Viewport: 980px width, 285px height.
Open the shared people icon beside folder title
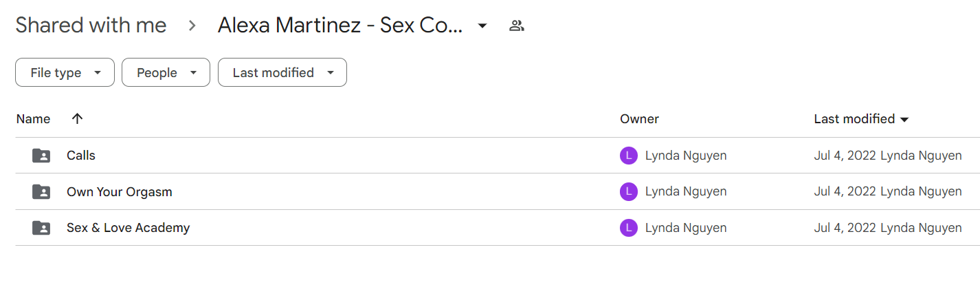point(517,26)
